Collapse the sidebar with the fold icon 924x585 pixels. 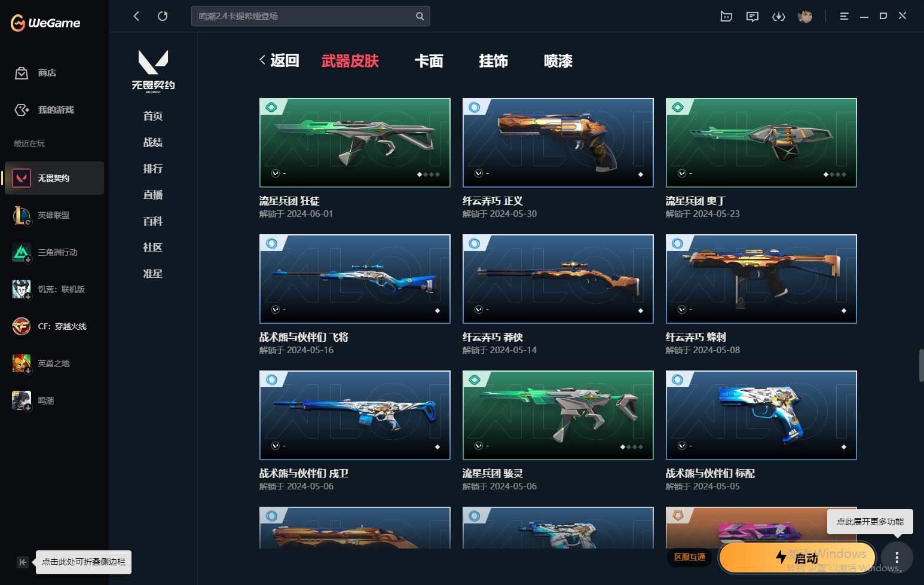point(23,562)
